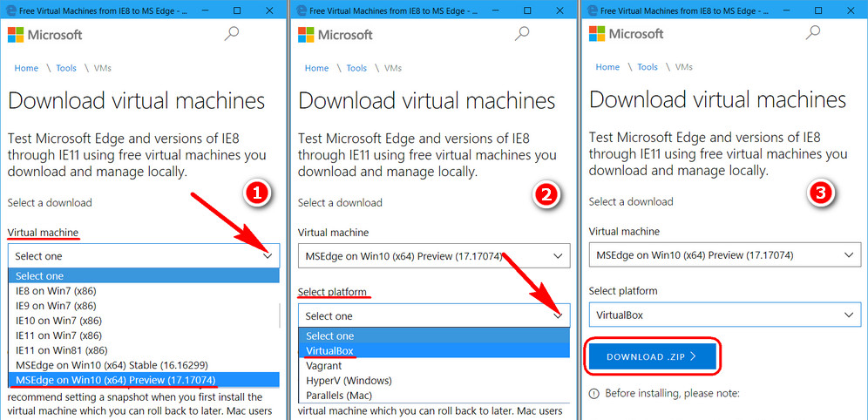Click search magnifier icon in right window

click(812, 33)
